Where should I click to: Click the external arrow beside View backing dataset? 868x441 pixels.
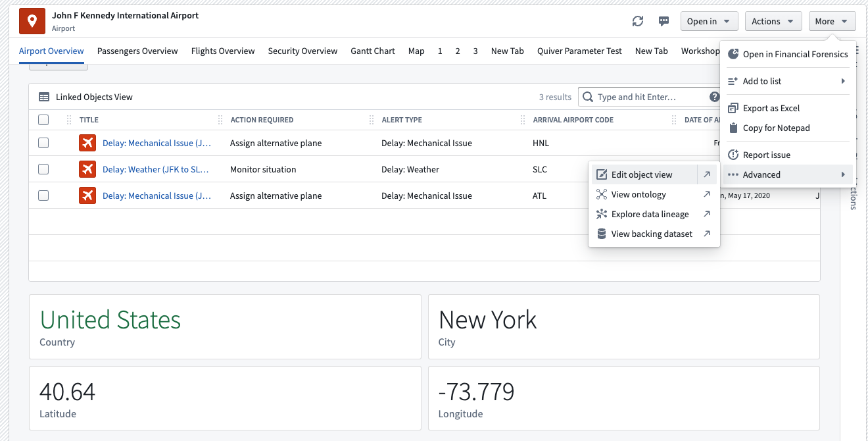point(707,234)
